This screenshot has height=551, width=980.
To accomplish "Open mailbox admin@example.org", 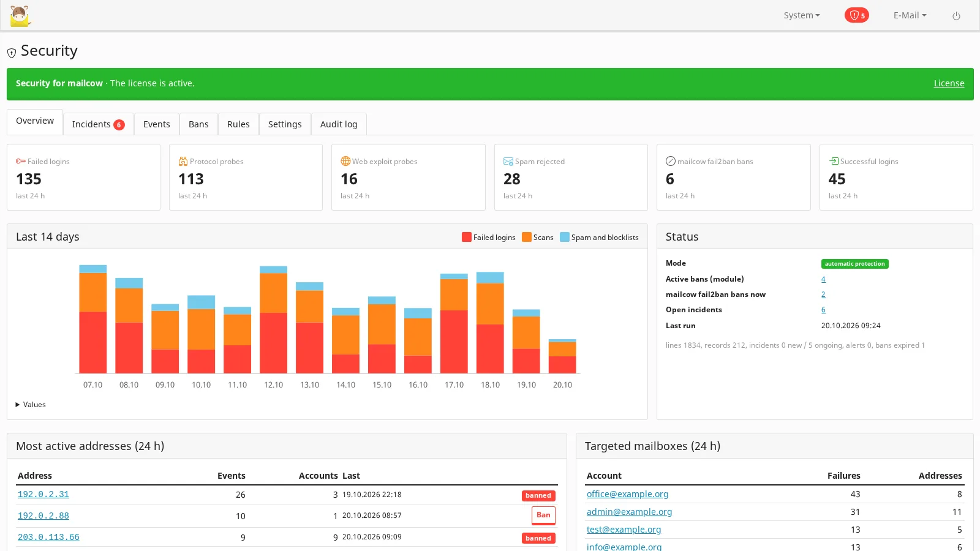I will [629, 512].
